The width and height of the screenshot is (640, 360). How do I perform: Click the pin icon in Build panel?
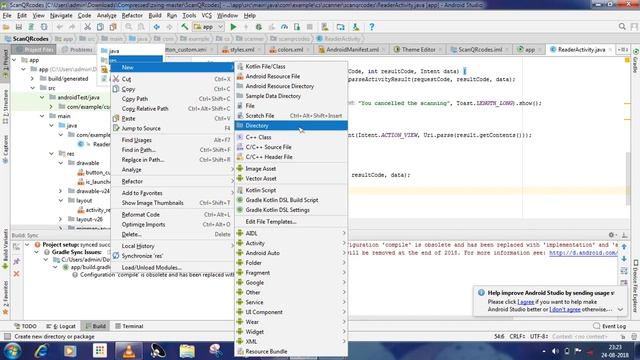tap(16, 261)
